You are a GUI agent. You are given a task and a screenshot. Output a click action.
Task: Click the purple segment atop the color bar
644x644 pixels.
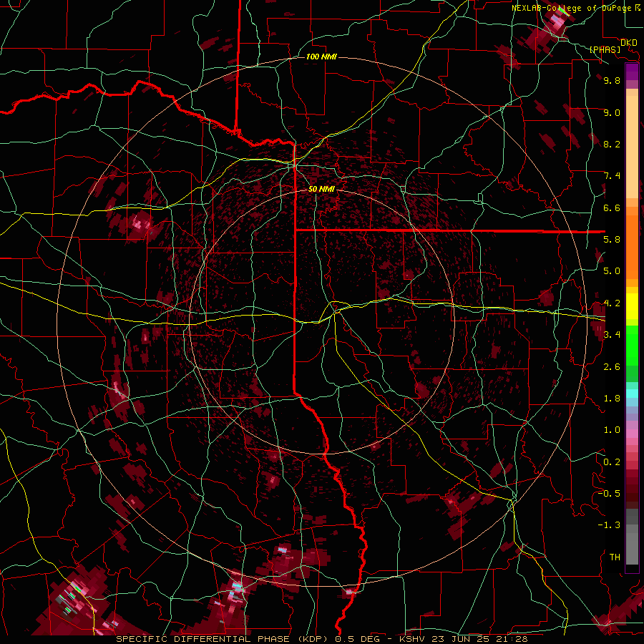click(632, 72)
